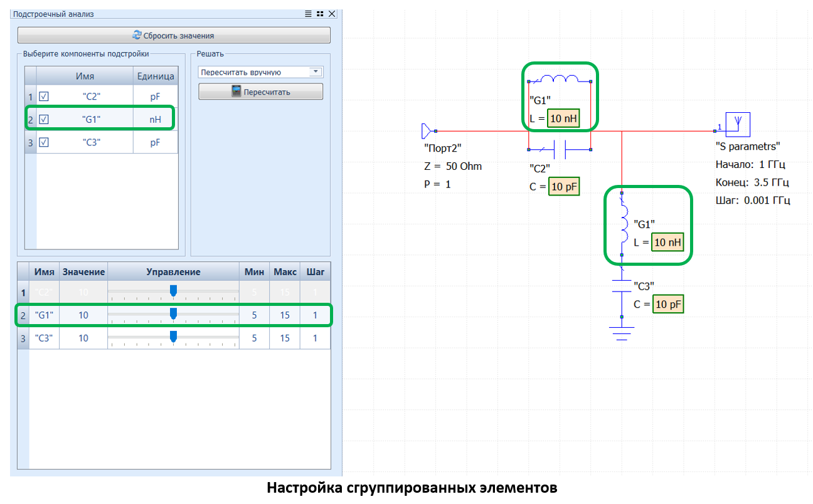This screenshot has height=504, width=813.
Task: Uncheck the "C2" component checkbox
Action: coord(44,97)
